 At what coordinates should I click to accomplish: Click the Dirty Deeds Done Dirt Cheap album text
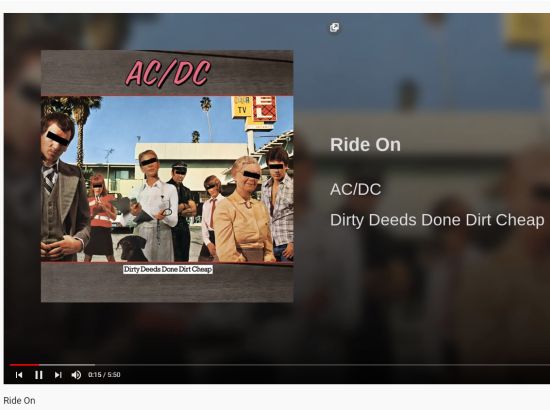click(x=437, y=220)
